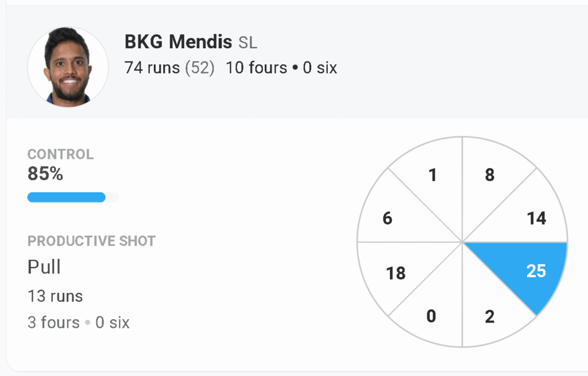The image size is (588, 376).
Task: Select the 74 runs (52) stat
Action: tap(169, 68)
